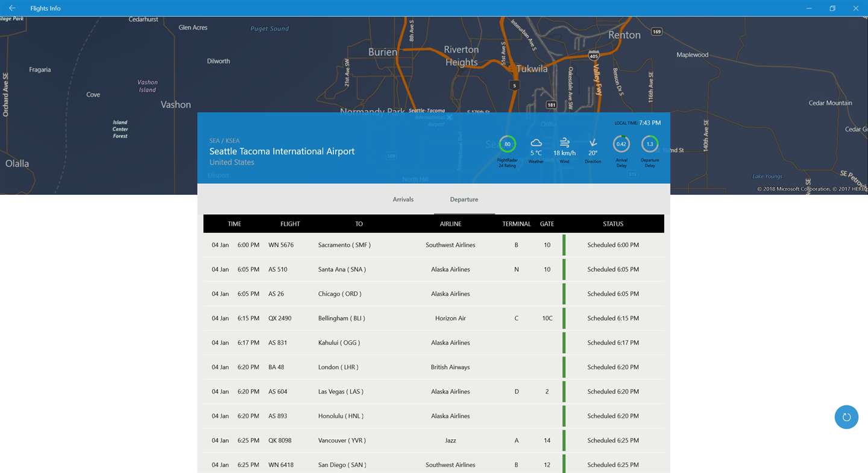
Task: Click the STATUS column header
Action: pos(613,224)
